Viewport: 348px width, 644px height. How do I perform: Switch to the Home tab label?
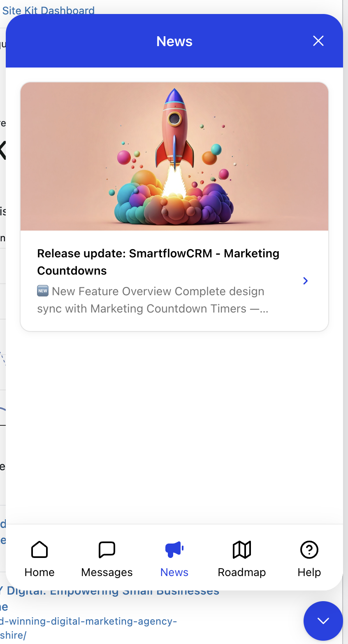pos(39,572)
